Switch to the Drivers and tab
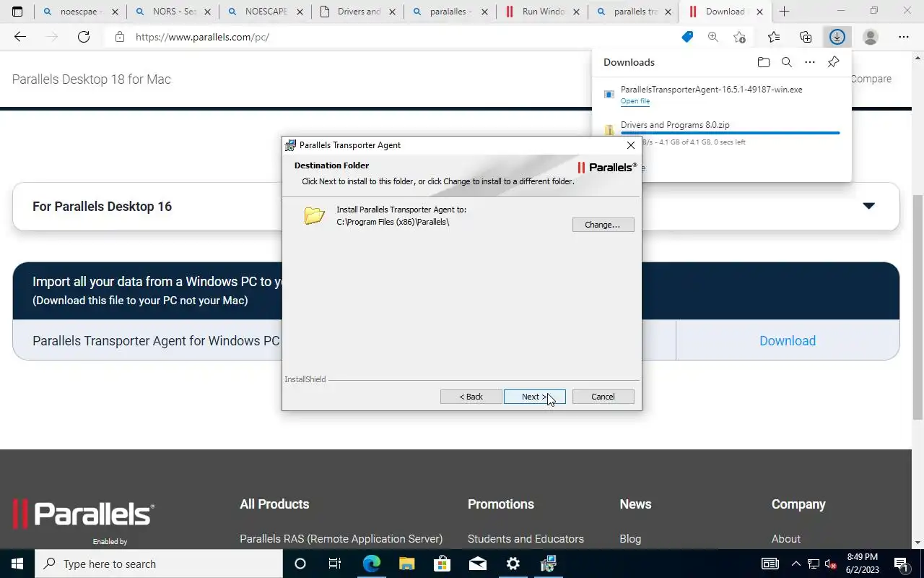The width and height of the screenshot is (924, 578). coord(357,12)
